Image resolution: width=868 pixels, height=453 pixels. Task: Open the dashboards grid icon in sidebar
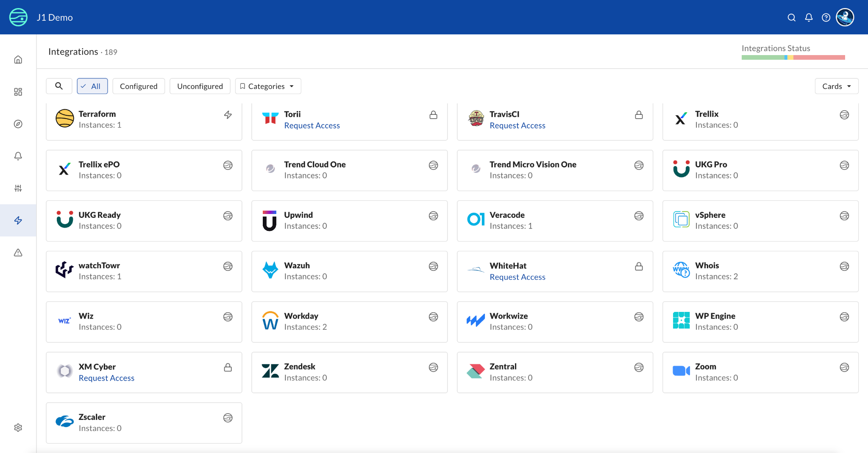tap(18, 92)
